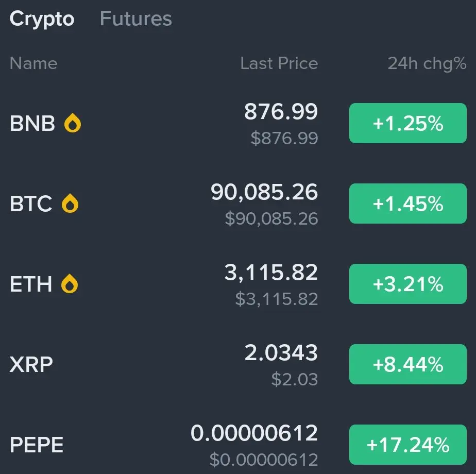Sort list by 24h chg% header
This screenshot has height=474, width=476.
click(427, 64)
